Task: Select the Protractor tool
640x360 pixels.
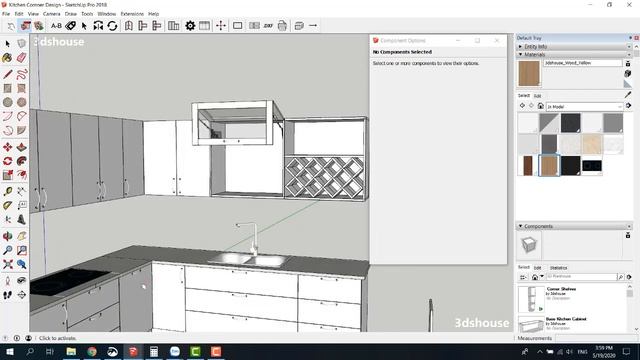Action: [x=7, y=205]
